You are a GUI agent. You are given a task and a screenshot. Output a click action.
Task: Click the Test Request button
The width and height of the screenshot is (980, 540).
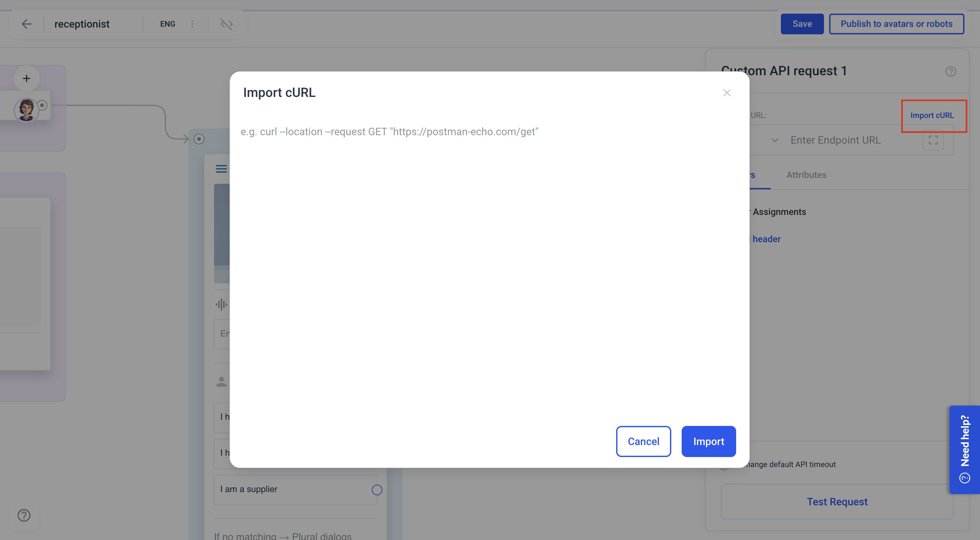click(x=837, y=502)
